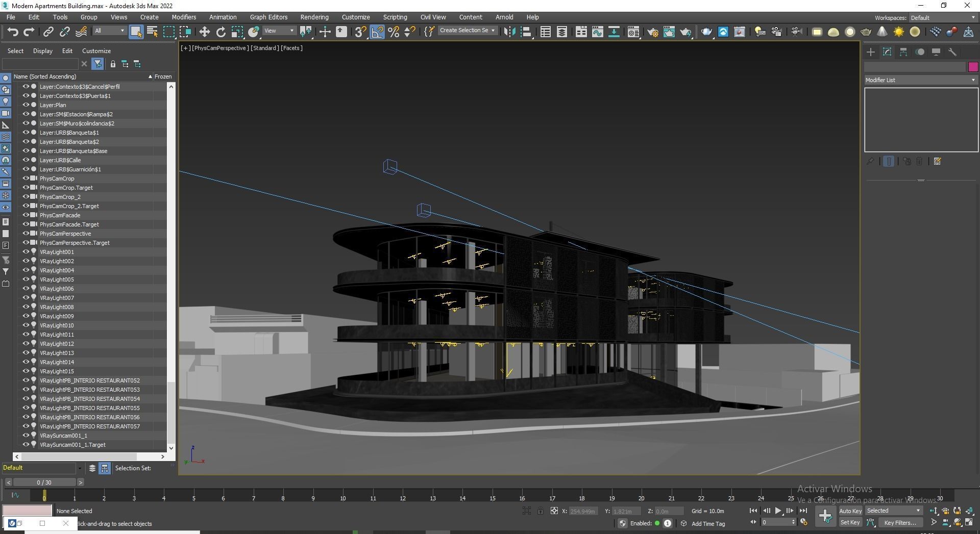Open the selection filter All dropdown

click(110, 31)
